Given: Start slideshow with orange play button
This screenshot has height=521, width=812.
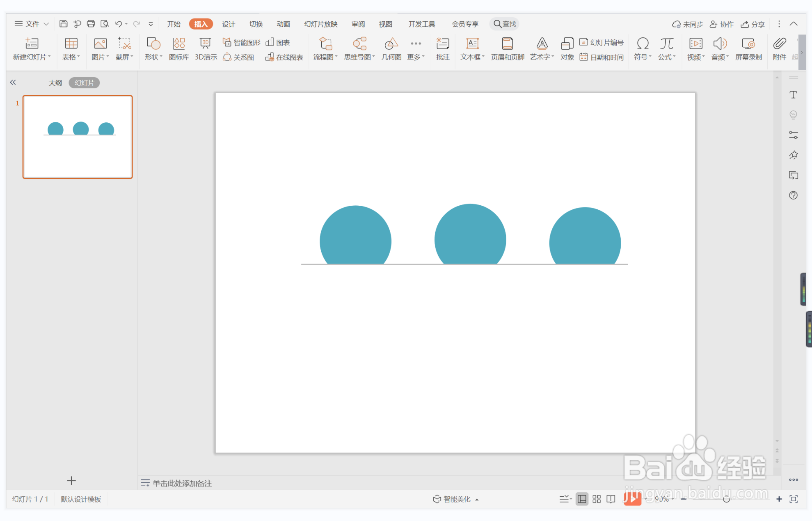Looking at the screenshot, I should coord(632,499).
